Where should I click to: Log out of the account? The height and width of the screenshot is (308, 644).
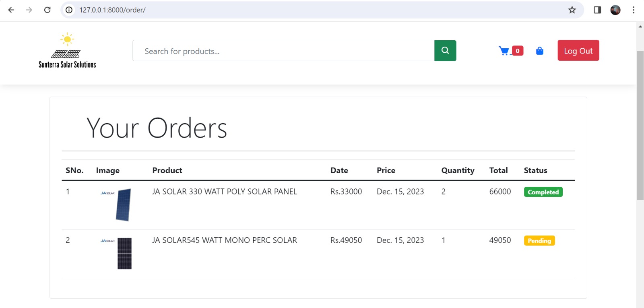click(578, 50)
